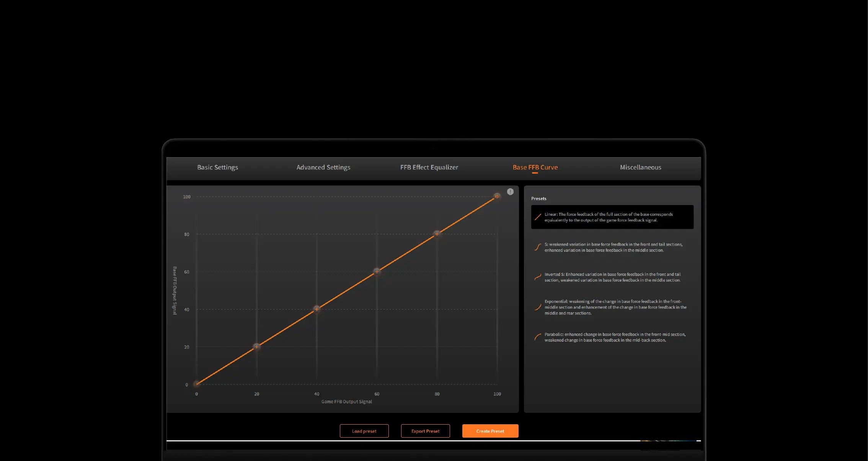
Task: Click the Linear preset curve icon
Action: 538,217
